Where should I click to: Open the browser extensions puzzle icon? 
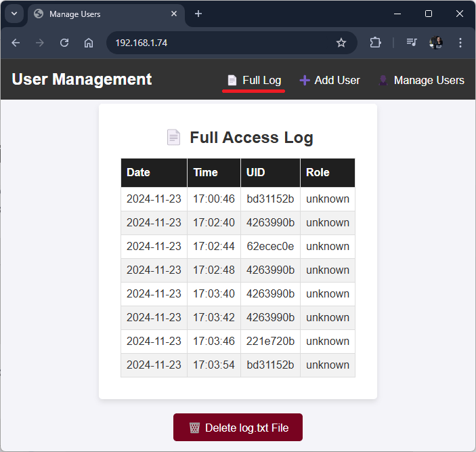375,43
